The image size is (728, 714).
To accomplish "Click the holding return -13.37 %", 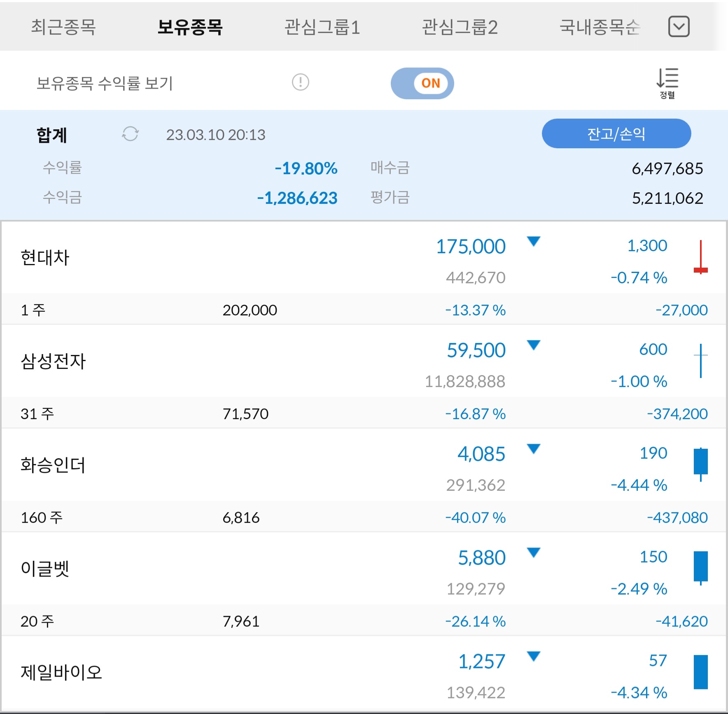I will pos(476,310).
